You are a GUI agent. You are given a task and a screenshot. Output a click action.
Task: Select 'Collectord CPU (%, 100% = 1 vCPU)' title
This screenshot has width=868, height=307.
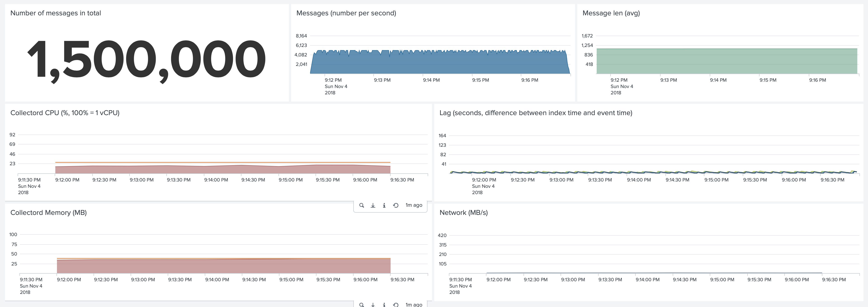65,113
